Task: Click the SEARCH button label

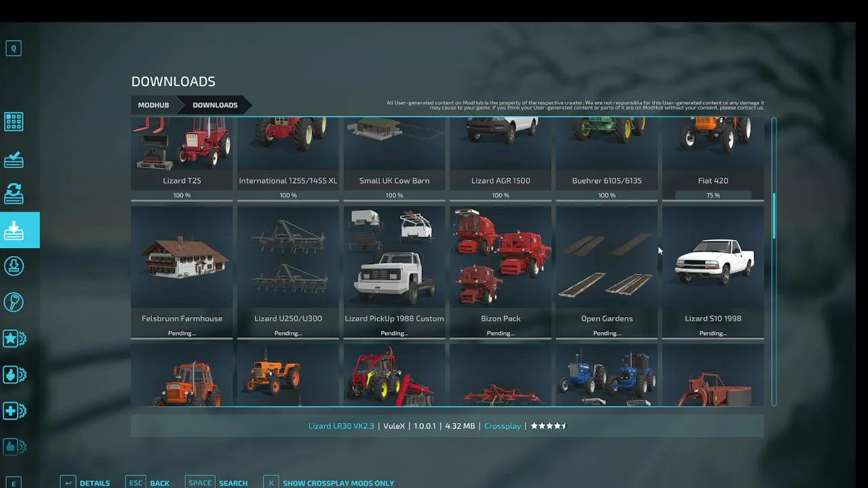Action: click(x=233, y=483)
